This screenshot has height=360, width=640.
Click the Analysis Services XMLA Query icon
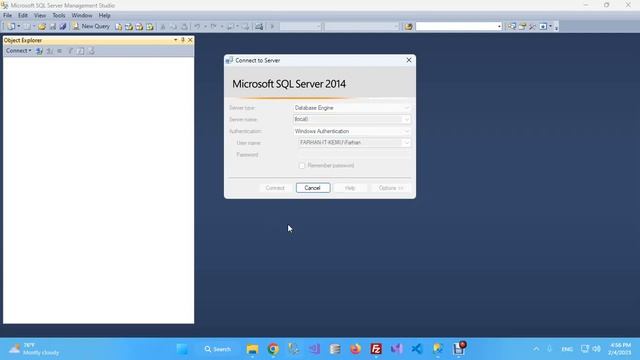tap(150, 27)
